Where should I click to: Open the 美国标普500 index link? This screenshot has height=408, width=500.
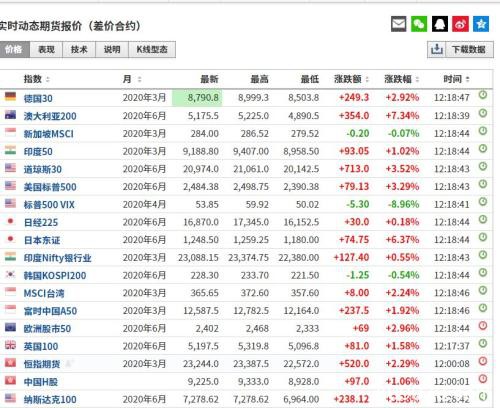(50, 187)
